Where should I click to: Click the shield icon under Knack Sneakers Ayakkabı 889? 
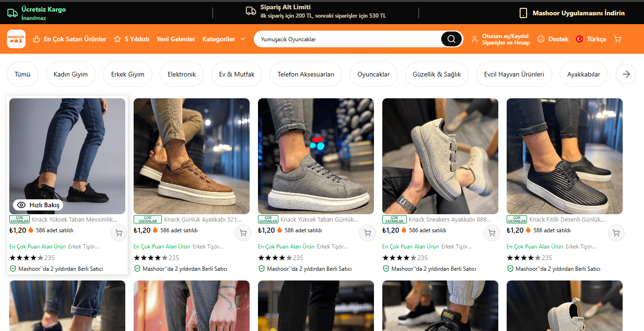coord(386,268)
